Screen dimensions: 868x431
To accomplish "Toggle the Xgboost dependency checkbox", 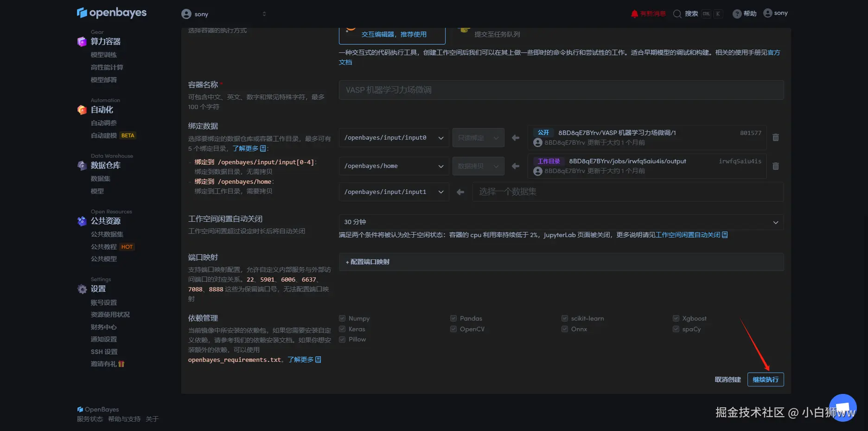I will 676,318.
